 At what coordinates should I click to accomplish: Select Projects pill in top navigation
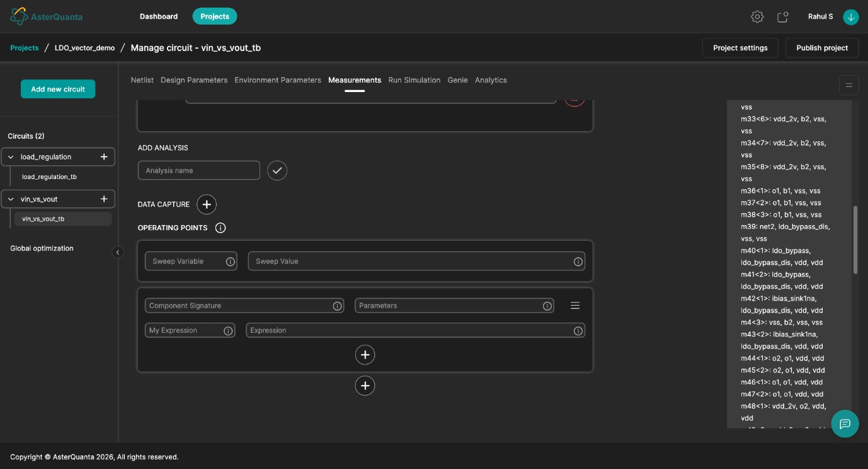(215, 16)
